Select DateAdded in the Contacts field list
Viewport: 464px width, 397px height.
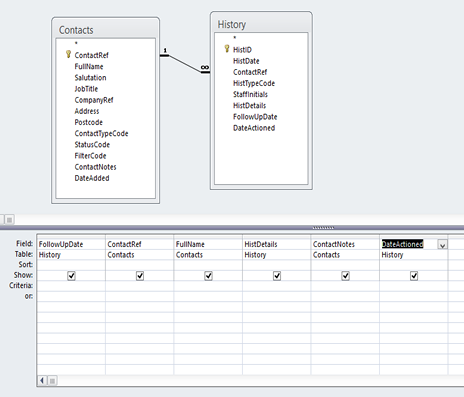point(92,178)
